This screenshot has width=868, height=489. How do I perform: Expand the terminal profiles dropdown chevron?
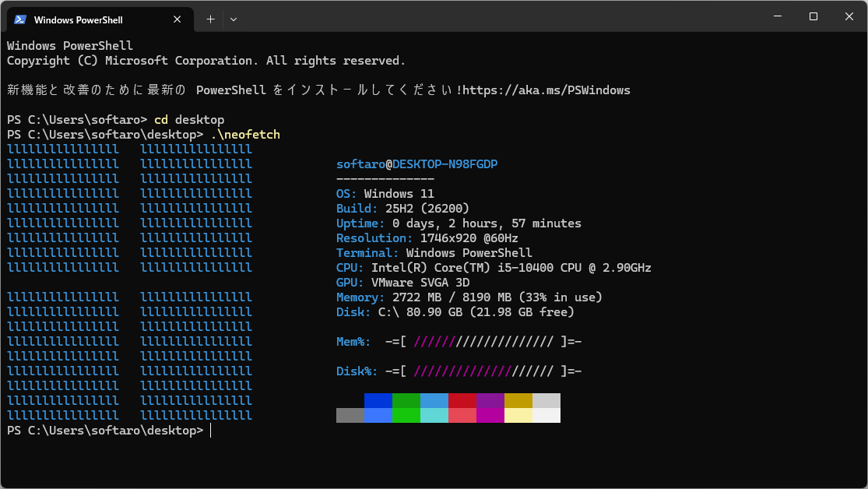[x=234, y=19]
